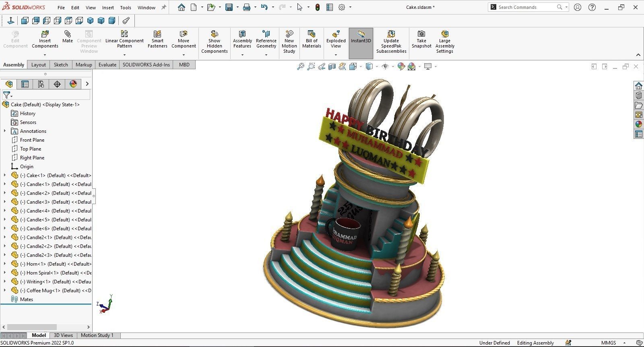Click the Edit Appearance color icon
The width and height of the screenshot is (644, 347).
(401, 66)
